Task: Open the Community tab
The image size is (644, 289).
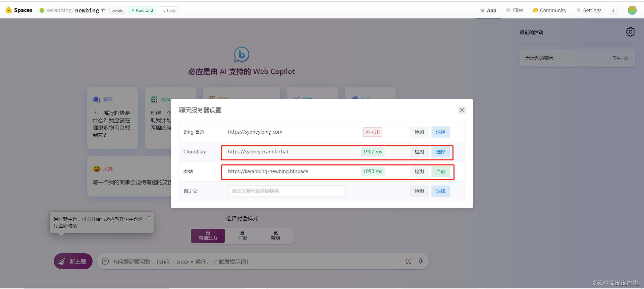Action: [x=549, y=10]
